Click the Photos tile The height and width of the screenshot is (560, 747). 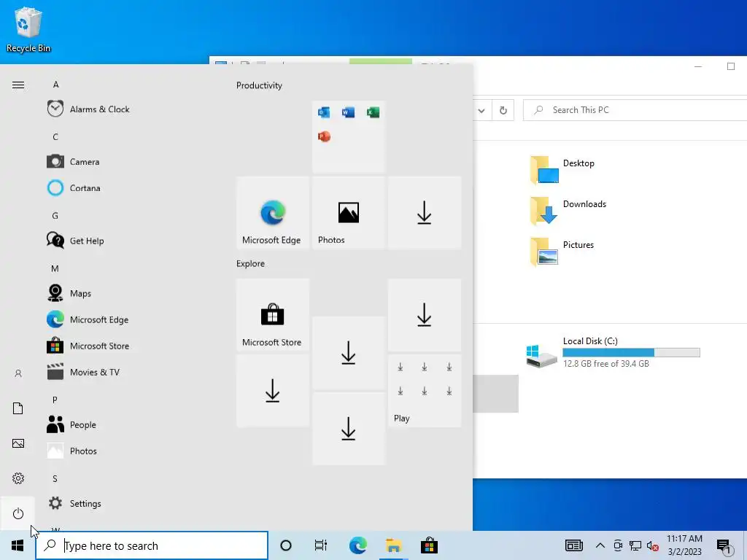[348, 213]
